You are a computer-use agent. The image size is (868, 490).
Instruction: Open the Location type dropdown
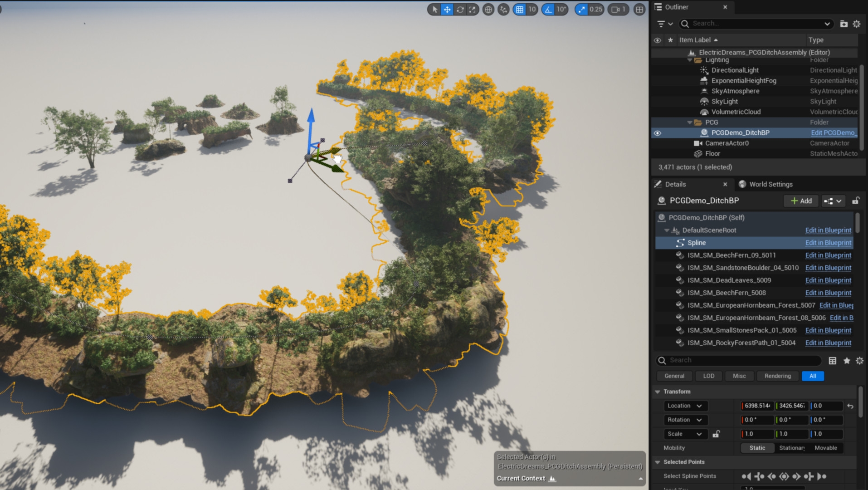pos(684,406)
